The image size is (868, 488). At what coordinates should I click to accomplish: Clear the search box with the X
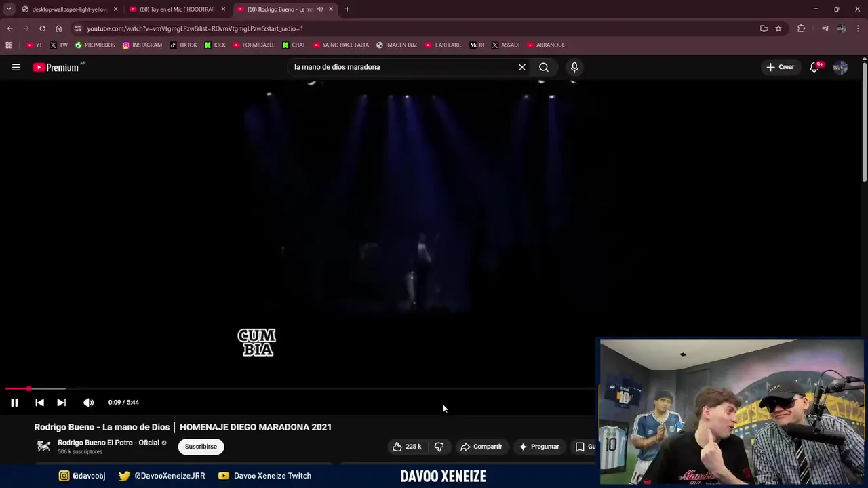(x=522, y=67)
